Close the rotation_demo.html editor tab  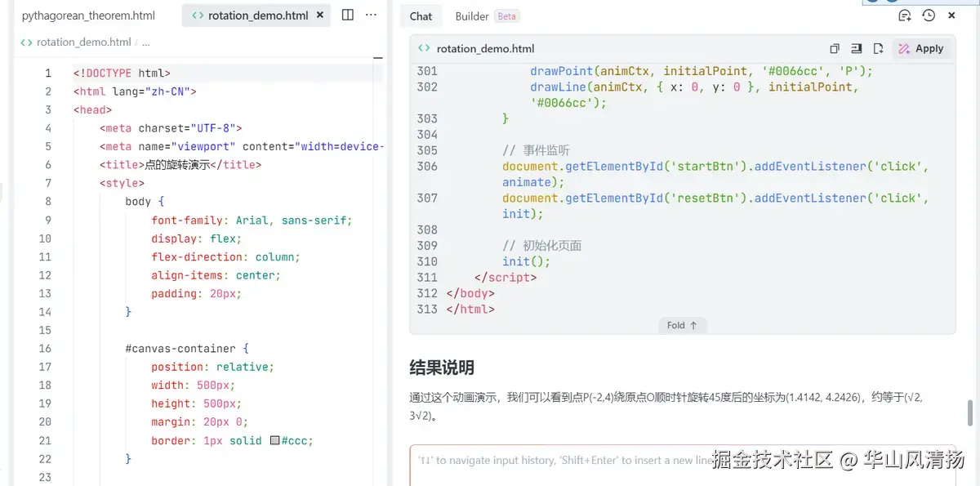point(319,15)
